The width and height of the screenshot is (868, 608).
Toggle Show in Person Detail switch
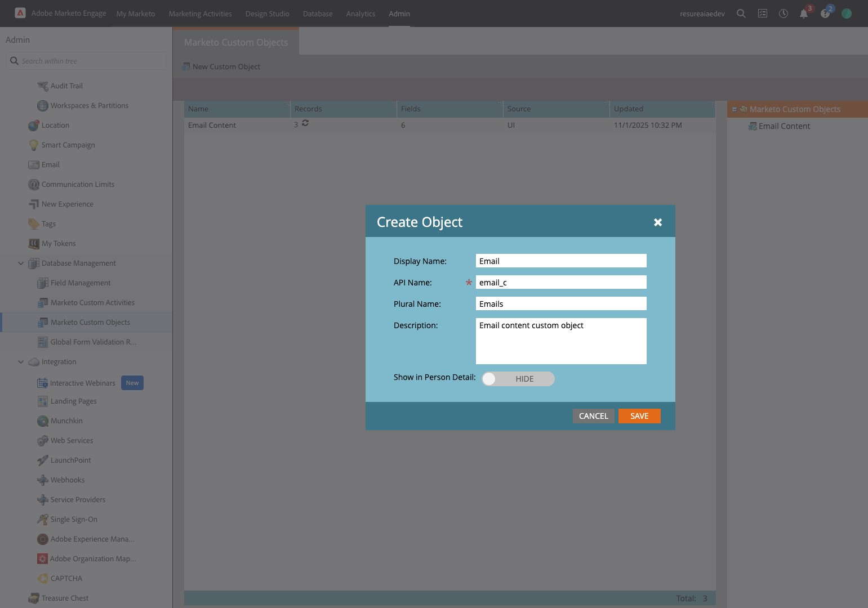coord(518,379)
